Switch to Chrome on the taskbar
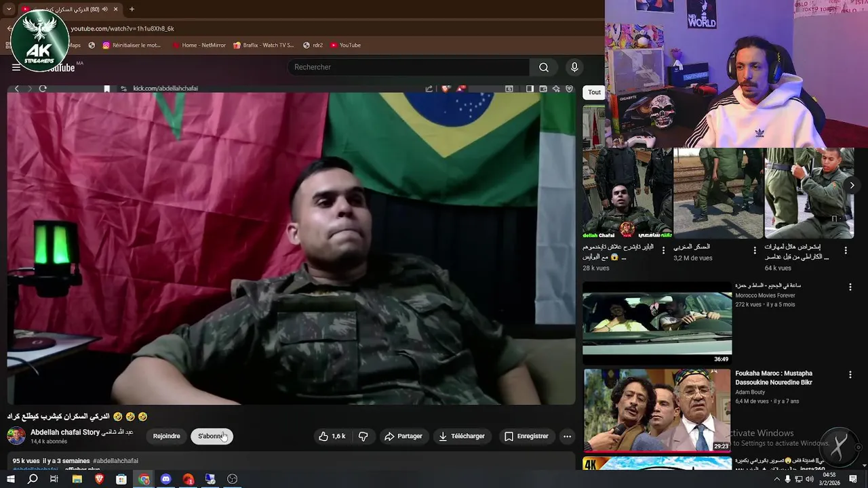Viewport: 868px width, 488px height. (144, 479)
